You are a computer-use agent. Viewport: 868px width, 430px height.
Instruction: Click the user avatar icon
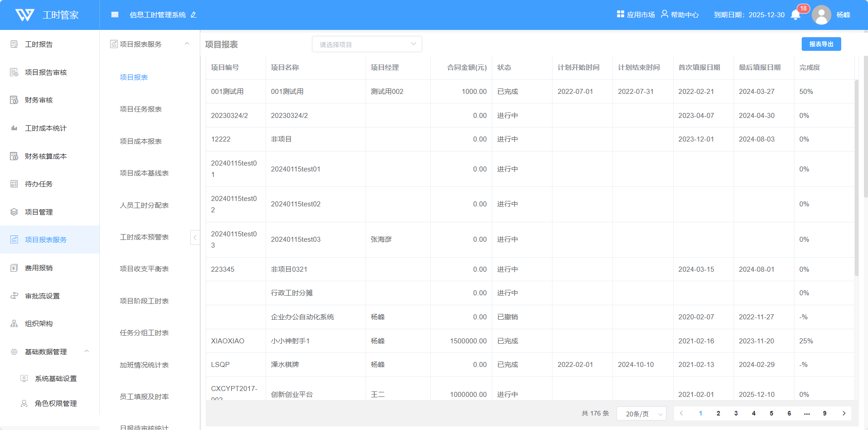(821, 15)
